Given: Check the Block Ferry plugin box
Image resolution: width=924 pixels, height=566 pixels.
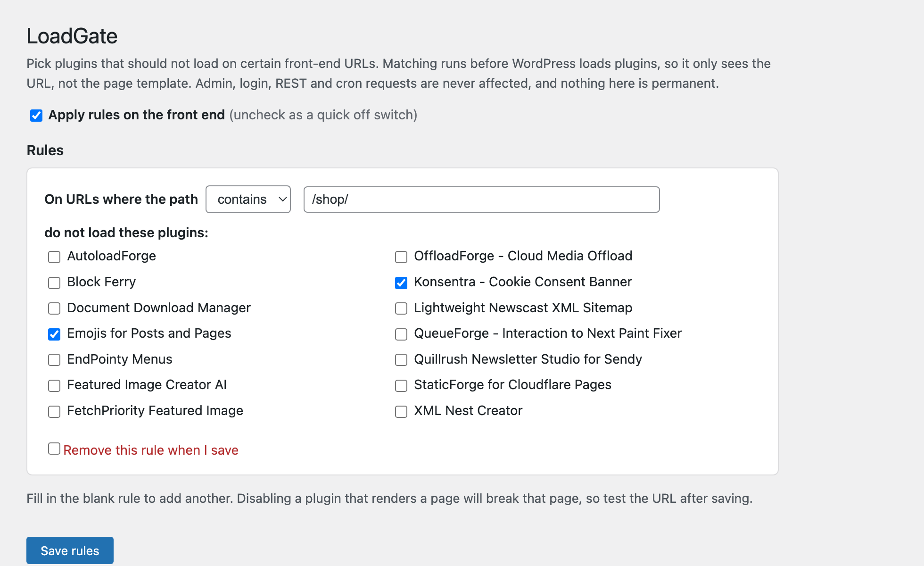Looking at the screenshot, I should click(x=54, y=283).
